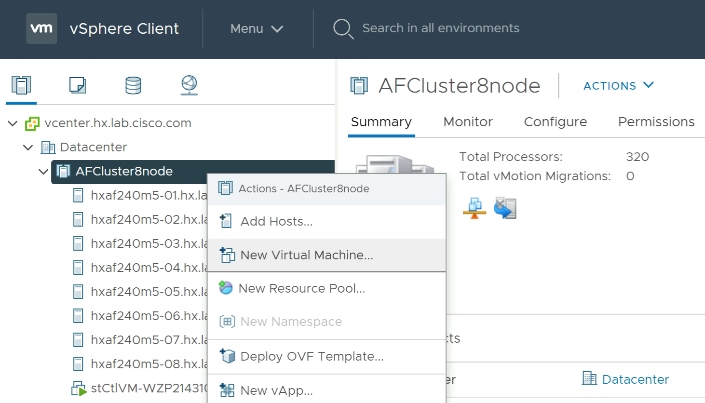
Task: Click host icon for hxaf240m5-05
Action: click(78, 291)
